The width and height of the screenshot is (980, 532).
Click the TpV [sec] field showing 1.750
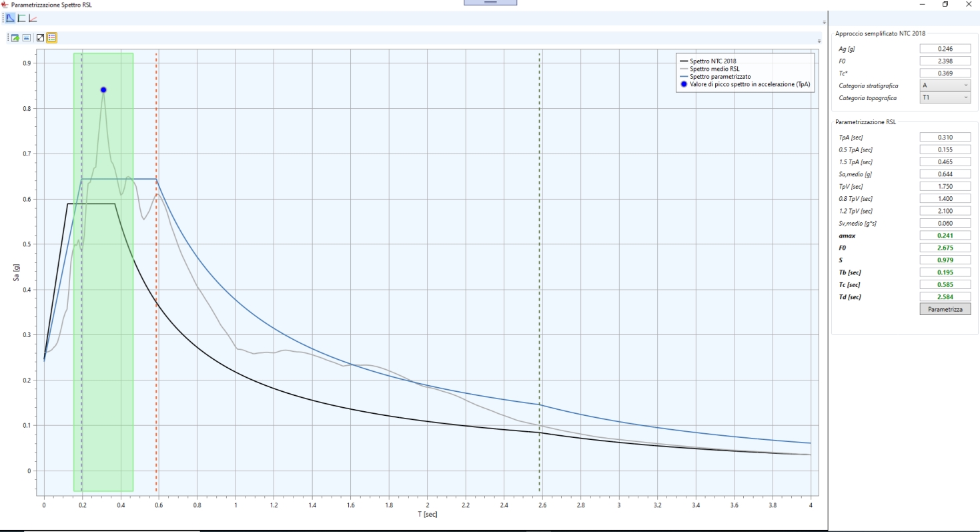(945, 186)
